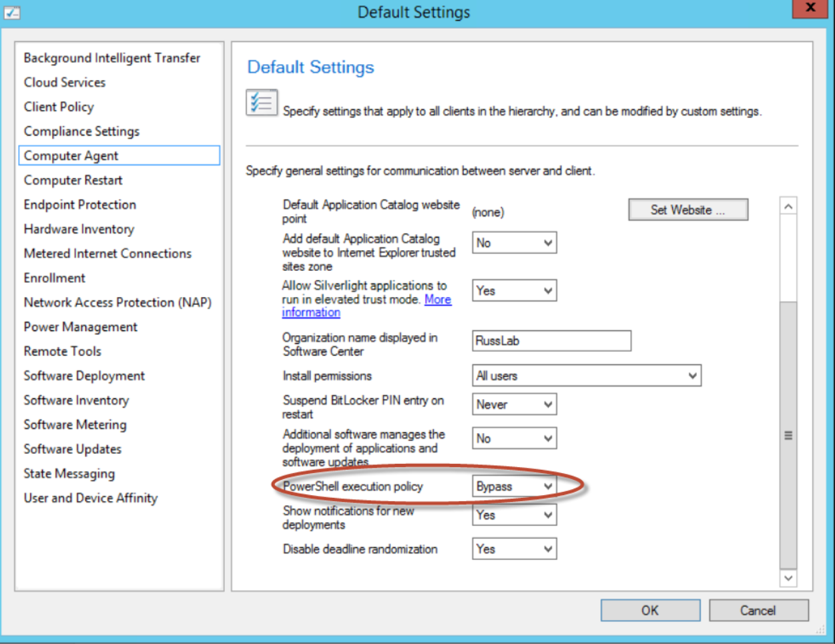Image resolution: width=835 pixels, height=644 pixels.
Task: Click the window icon in title bar
Action: coord(12,12)
